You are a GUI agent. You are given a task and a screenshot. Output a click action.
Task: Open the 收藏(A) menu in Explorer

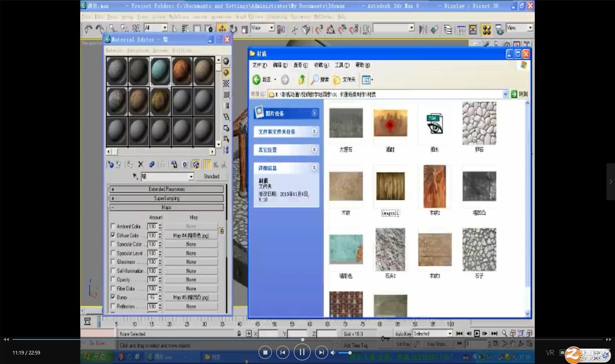(321, 65)
